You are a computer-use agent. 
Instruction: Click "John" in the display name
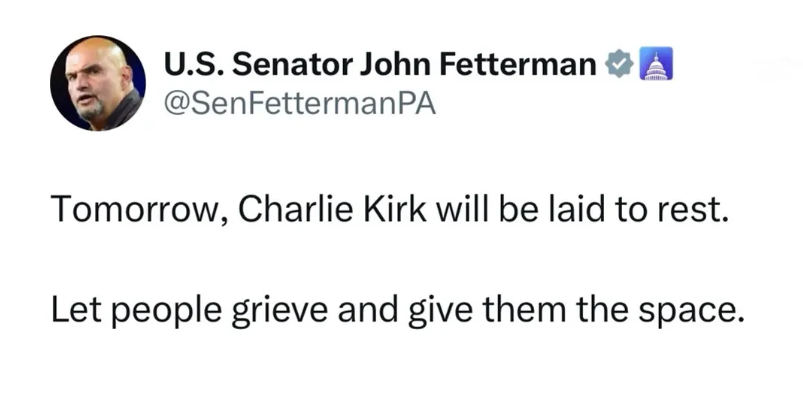pyautogui.click(x=396, y=65)
